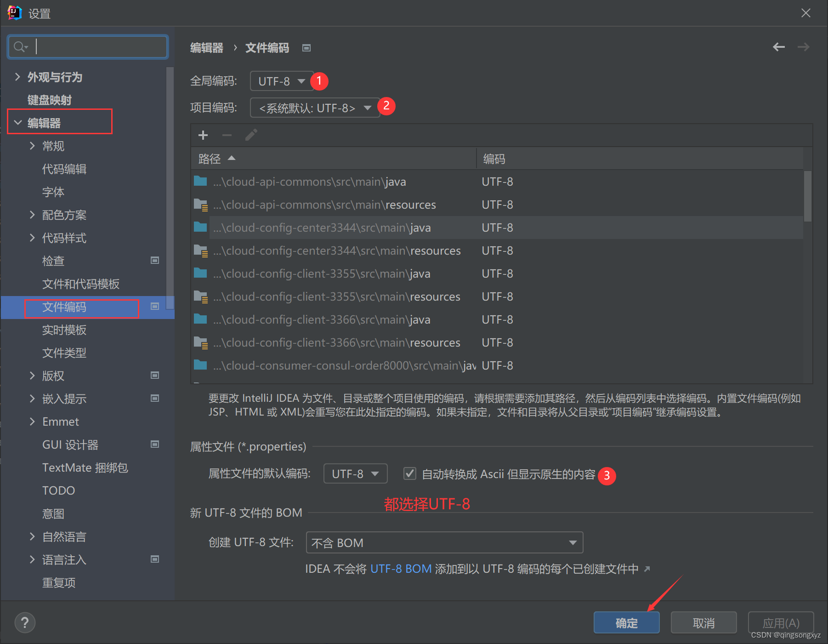Select 实时模板 in settings tree

point(64,330)
